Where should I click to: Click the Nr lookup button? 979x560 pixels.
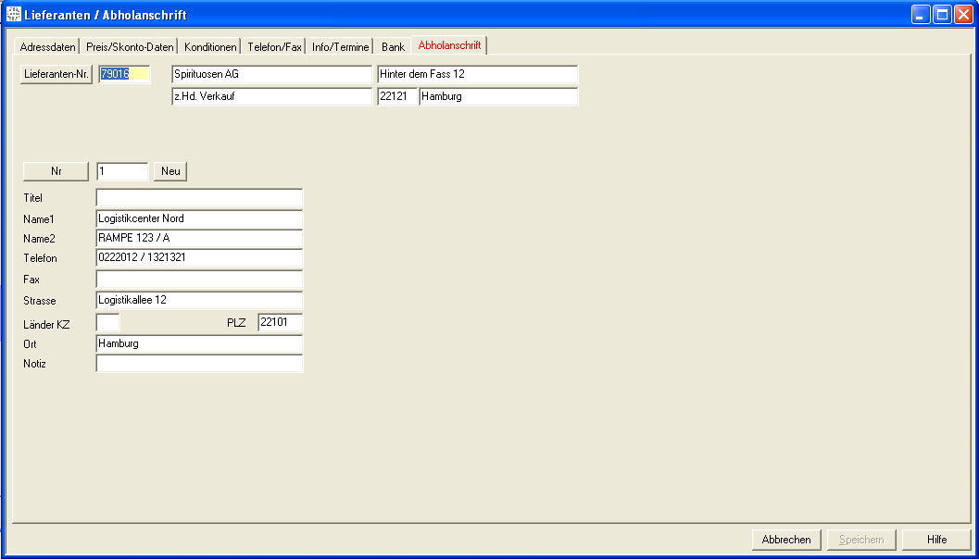[x=56, y=171]
